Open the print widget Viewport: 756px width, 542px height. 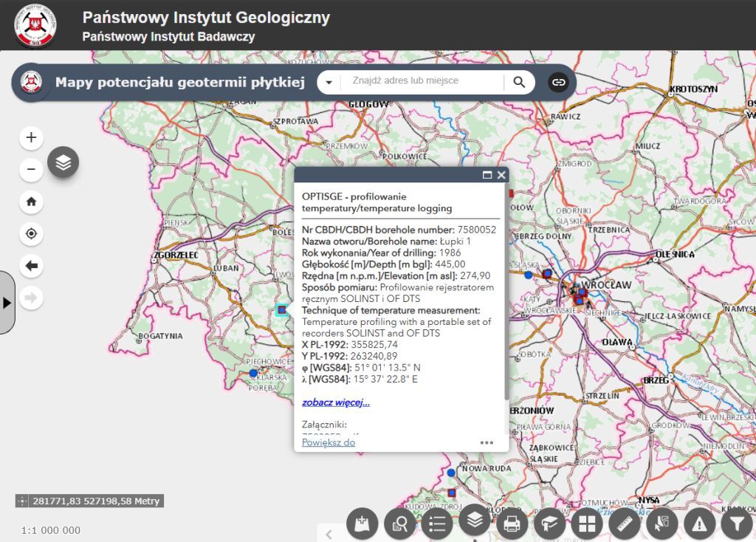point(512,524)
